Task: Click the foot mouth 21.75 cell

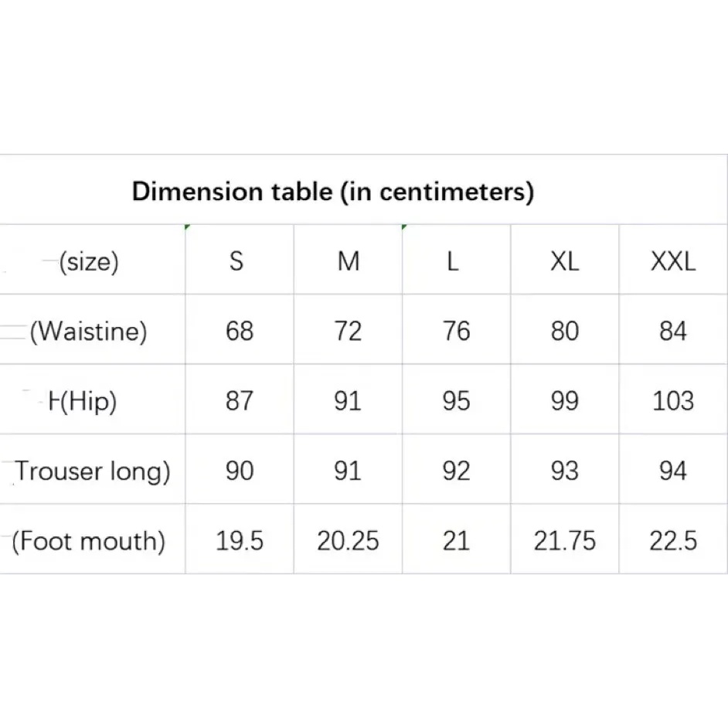Action: 564,540
